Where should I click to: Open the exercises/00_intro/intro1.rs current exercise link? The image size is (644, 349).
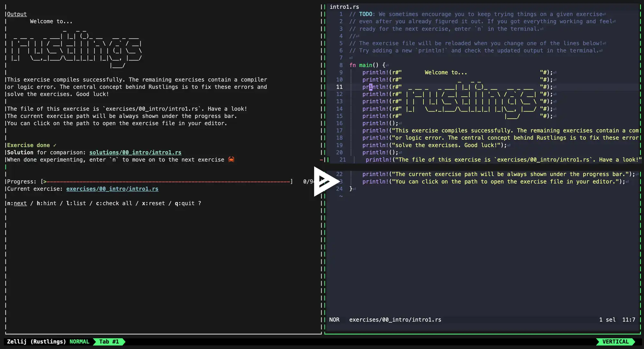point(112,189)
